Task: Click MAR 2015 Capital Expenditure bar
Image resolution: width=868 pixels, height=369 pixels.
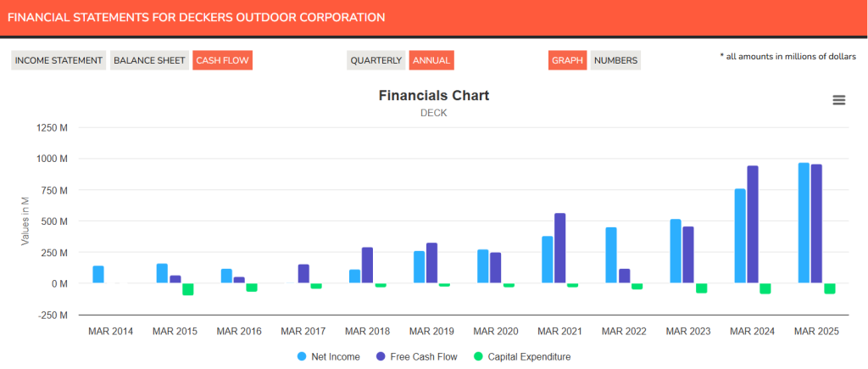Action: click(188, 289)
